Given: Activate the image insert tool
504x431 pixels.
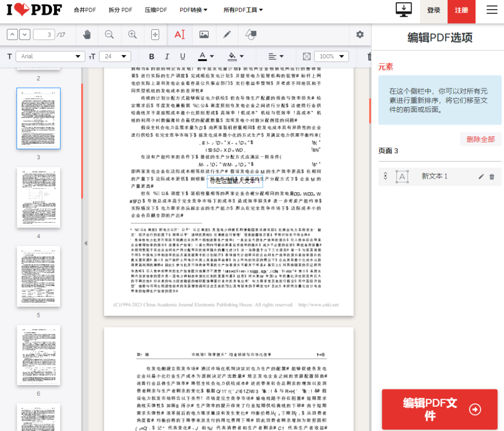Looking at the screenshot, I should click(x=203, y=34).
